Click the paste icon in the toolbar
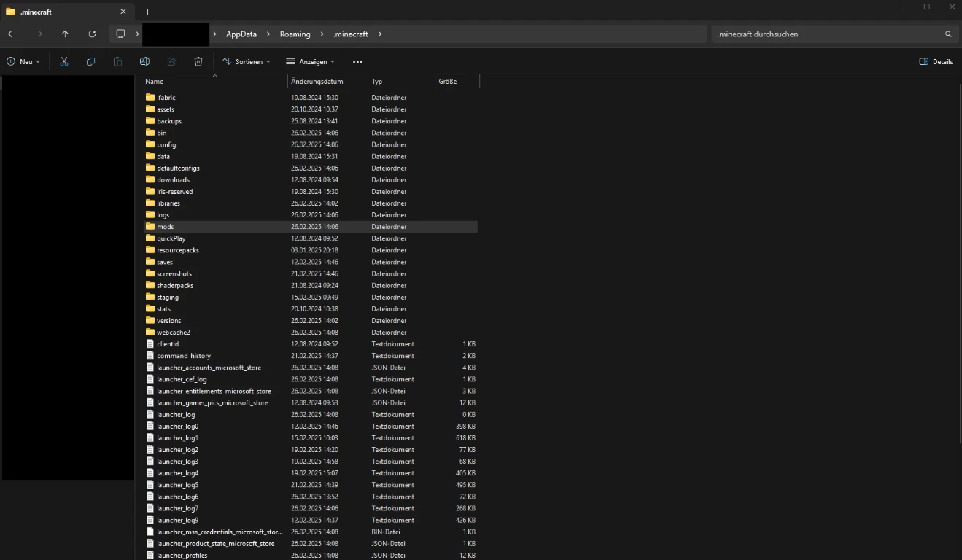Image resolution: width=962 pixels, height=560 pixels. click(117, 61)
